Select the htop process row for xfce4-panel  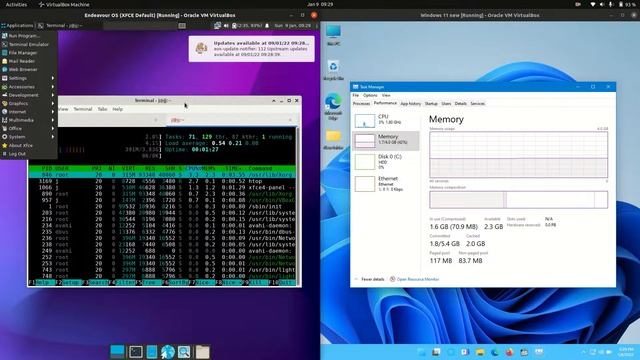coord(162,187)
